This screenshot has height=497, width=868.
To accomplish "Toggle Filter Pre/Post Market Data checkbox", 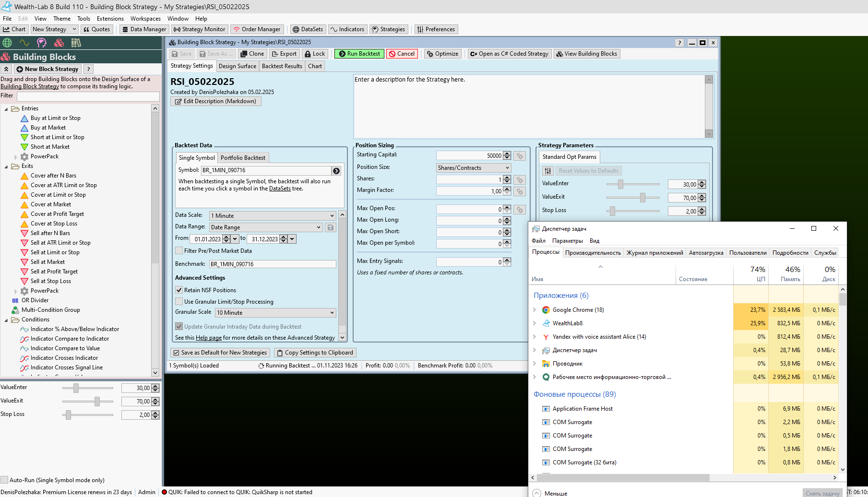I will click(179, 250).
